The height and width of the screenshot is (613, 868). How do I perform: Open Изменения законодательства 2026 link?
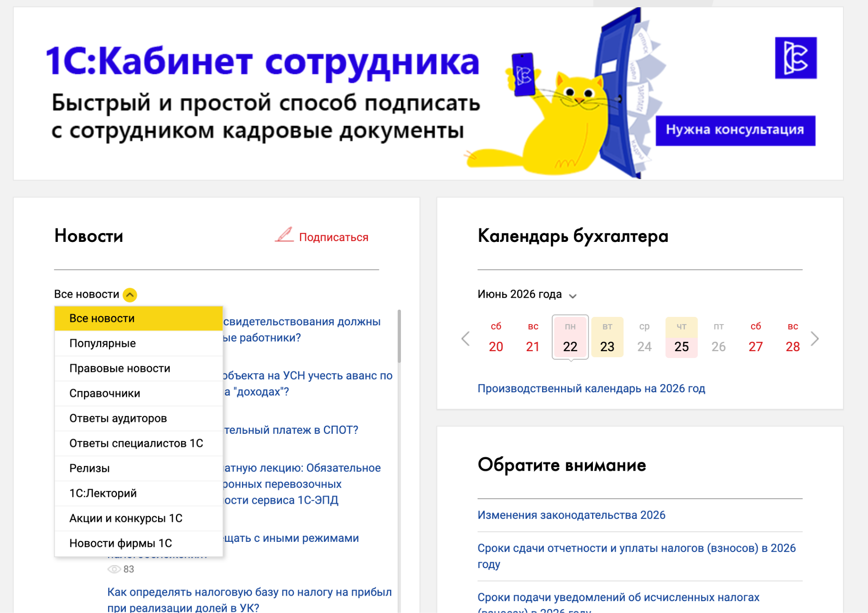point(571,515)
